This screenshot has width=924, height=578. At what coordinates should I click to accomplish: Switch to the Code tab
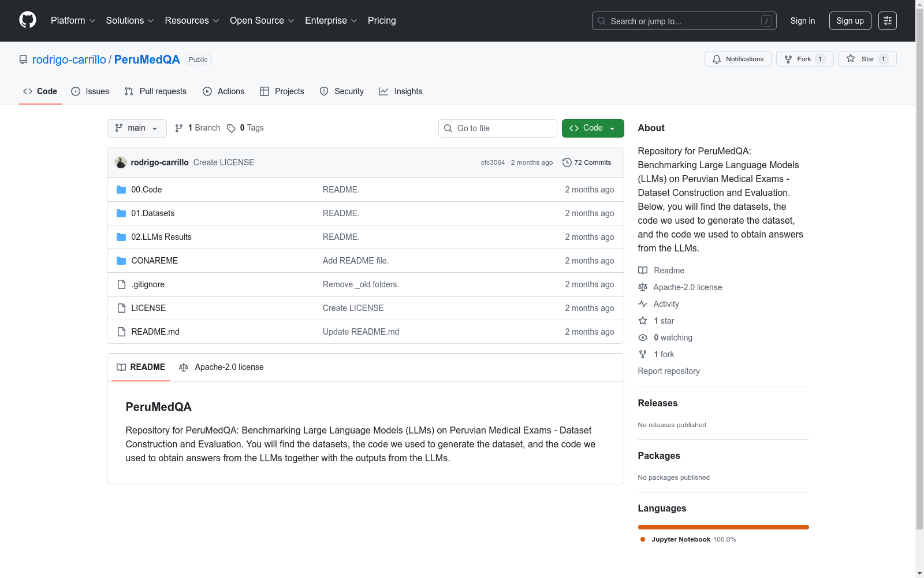(x=40, y=91)
